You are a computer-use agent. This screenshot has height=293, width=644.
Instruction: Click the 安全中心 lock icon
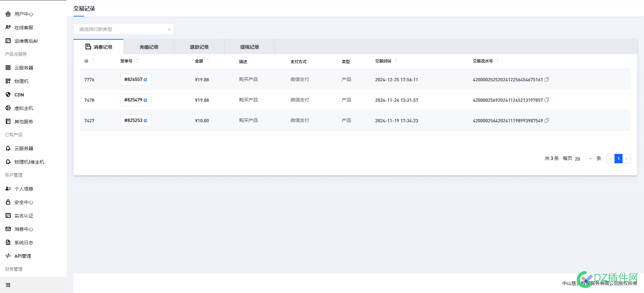pos(8,202)
